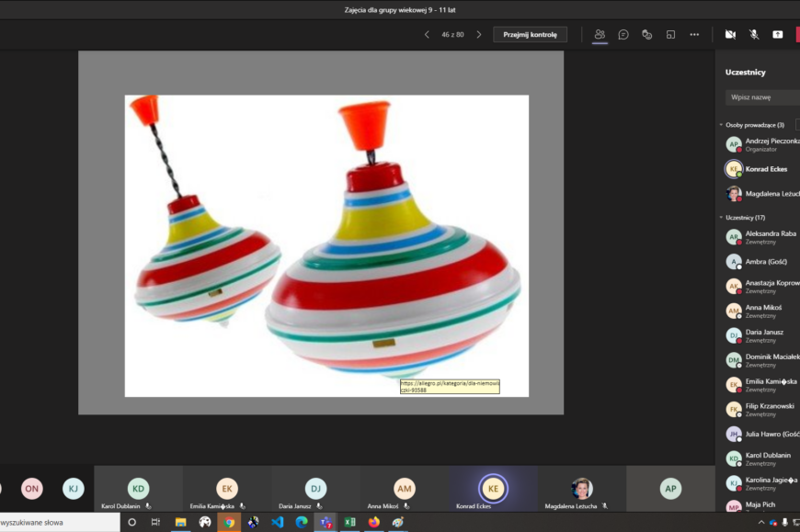800x532 pixels.
Task: Advance to the next slide
Action: click(478, 35)
